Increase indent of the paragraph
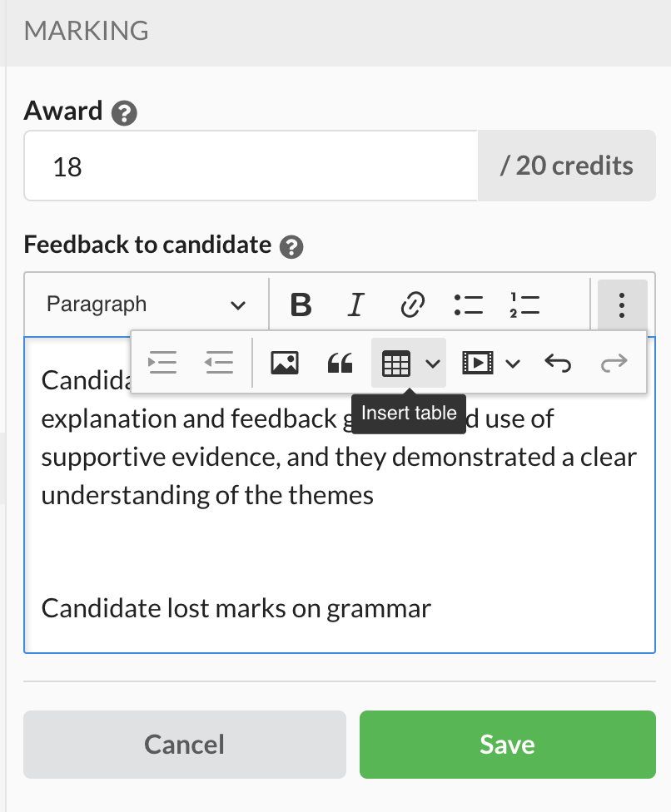671x812 pixels. [162, 363]
